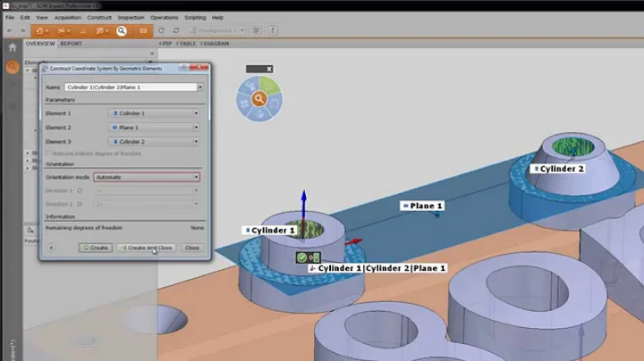Toggle the Direction 1 selector
The width and height of the screenshot is (644, 361).
click(x=80, y=190)
